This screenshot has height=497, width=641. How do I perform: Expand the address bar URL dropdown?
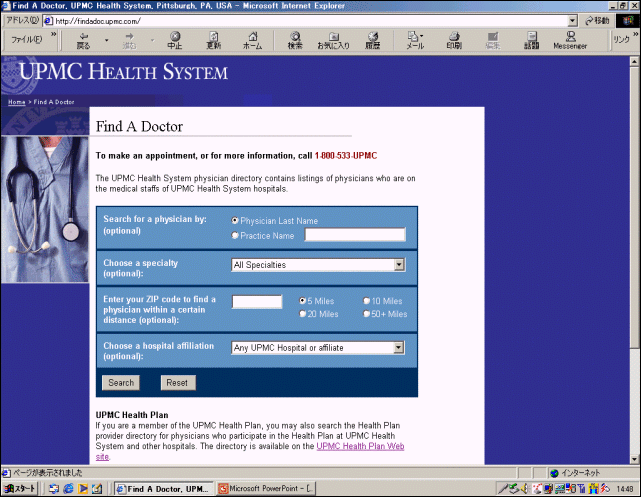572,20
